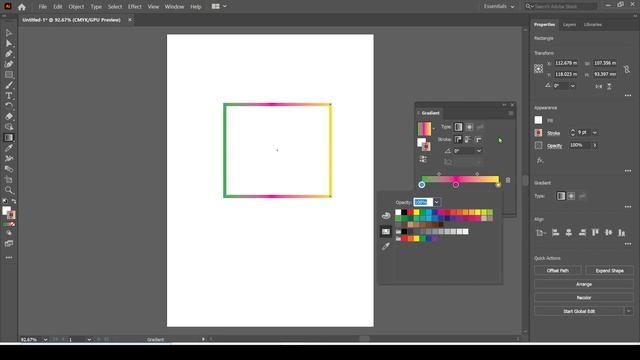Image resolution: width=640 pixels, height=360 pixels.
Task: Select the magenta middle gradient stop
Action: (x=456, y=185)
